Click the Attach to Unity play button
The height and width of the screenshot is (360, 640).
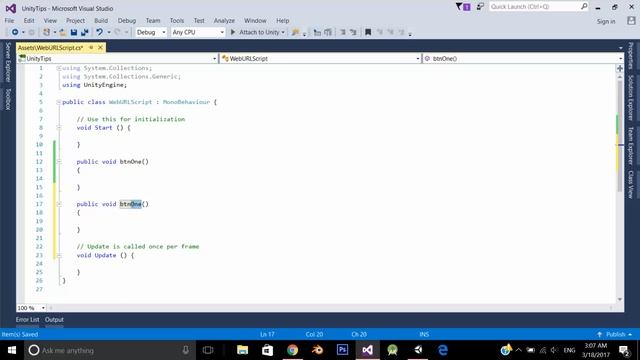pyautogui.click(x=233, y=32)
